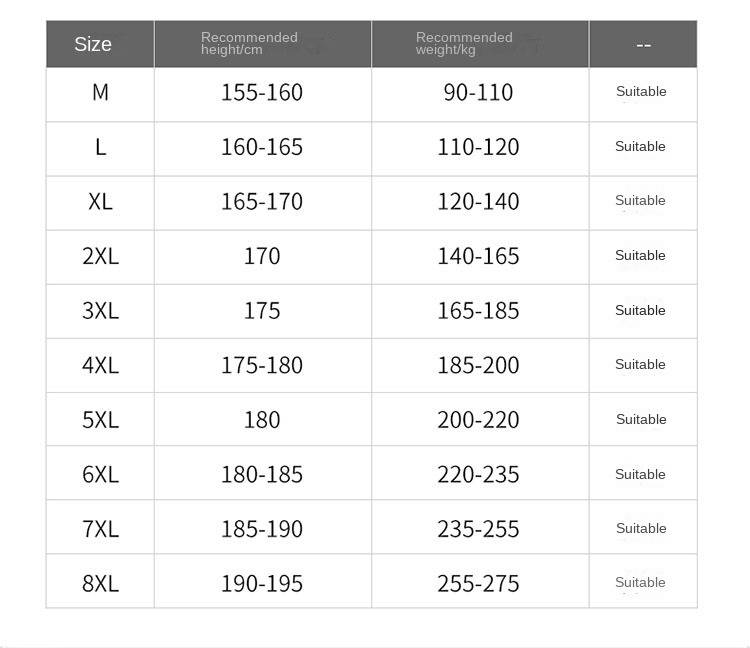Select the 3XL size cell
The width and height of the screenshot is (750, 648).
pos(100,311)
